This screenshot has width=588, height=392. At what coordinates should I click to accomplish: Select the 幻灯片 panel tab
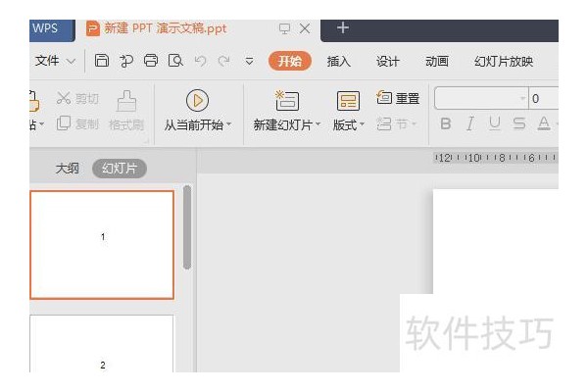pyautogui.click(x=120, y=169)
